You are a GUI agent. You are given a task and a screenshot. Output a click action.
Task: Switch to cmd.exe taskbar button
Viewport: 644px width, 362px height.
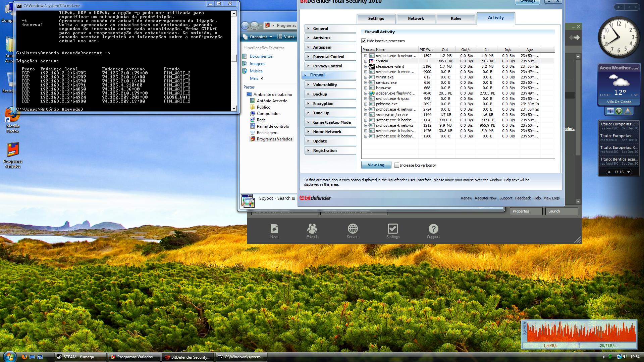tap(241, 357)
